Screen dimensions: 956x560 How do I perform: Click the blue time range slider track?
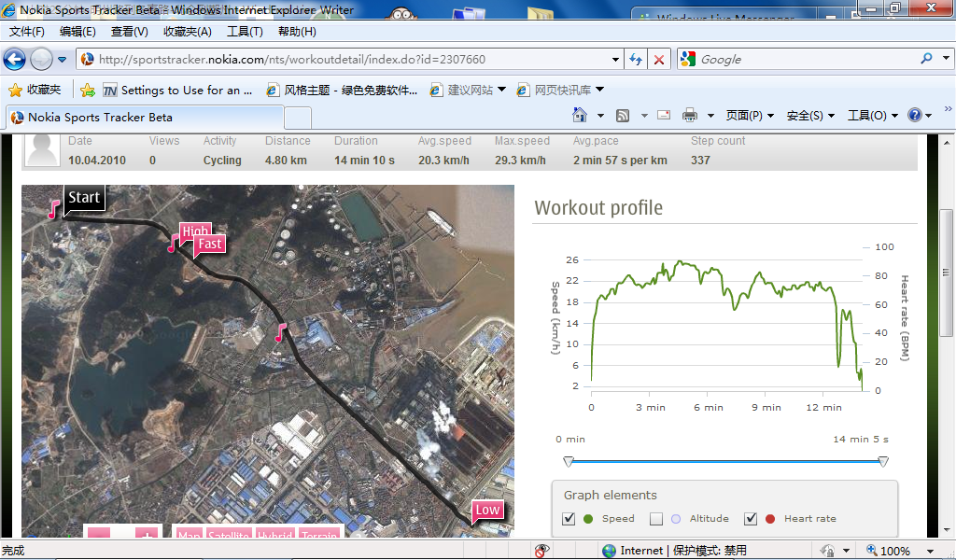coord(725,462)
